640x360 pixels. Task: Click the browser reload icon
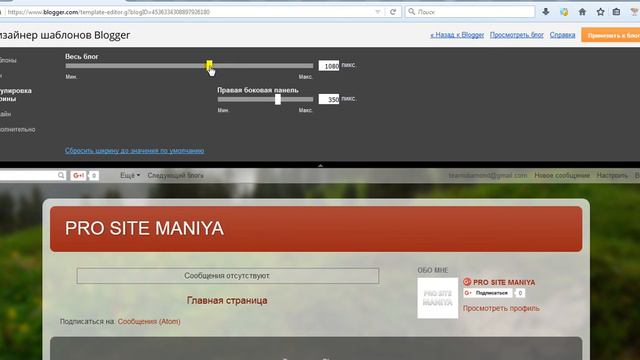[x=393, y=12]
